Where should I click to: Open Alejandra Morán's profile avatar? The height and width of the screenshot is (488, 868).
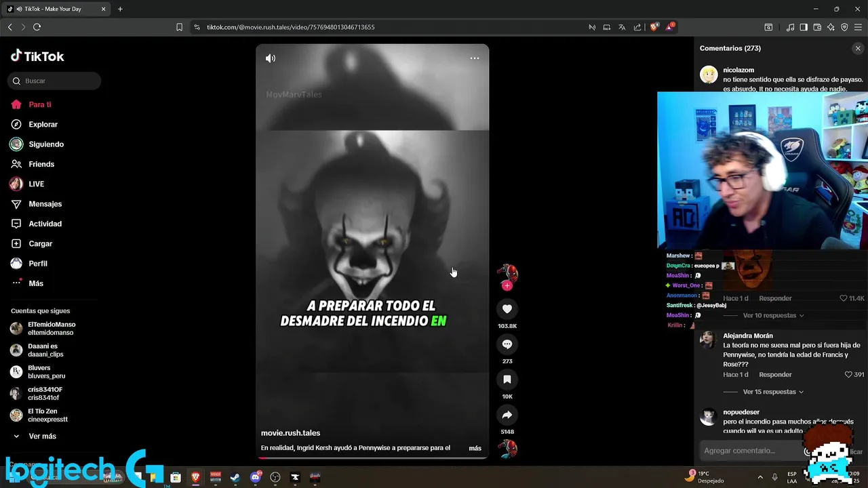pyautogui.click(x=709, y=340)
